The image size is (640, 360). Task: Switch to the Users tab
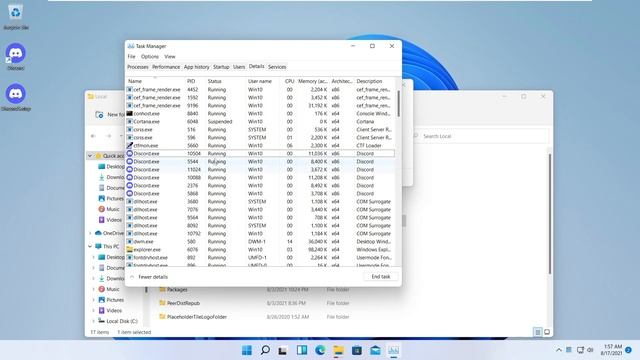(x=239, y=67)
